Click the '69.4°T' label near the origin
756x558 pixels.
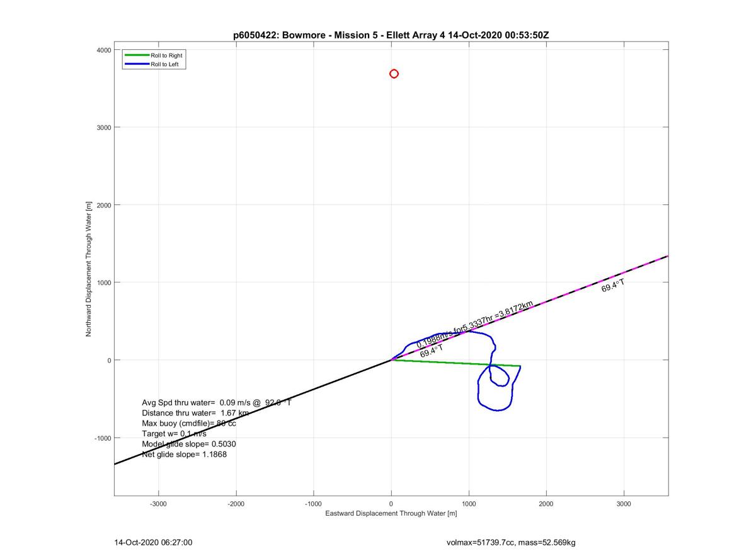click(x=432, y=351)
